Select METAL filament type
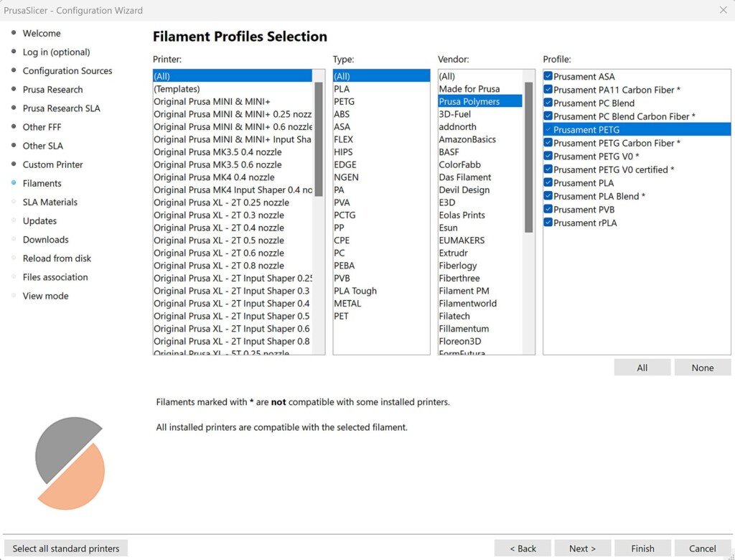735x560 pixels. [x=382, y=304]
